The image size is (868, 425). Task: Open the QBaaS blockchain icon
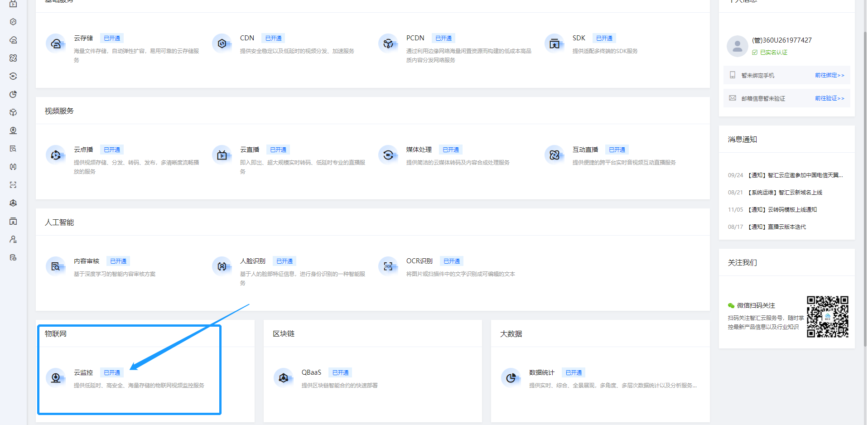[284, 378]
